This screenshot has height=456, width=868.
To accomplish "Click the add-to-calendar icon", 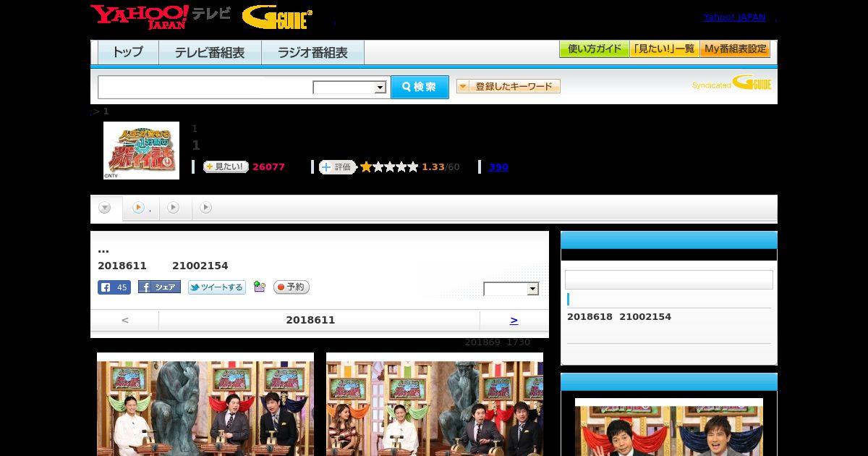I will point(260,287).
